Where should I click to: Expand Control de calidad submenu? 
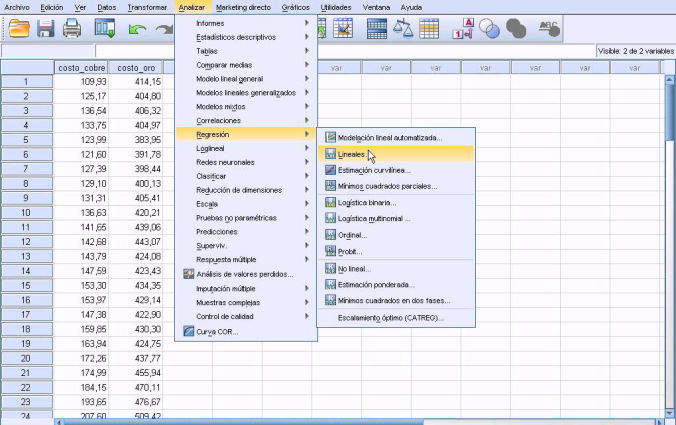pos(246,316)
